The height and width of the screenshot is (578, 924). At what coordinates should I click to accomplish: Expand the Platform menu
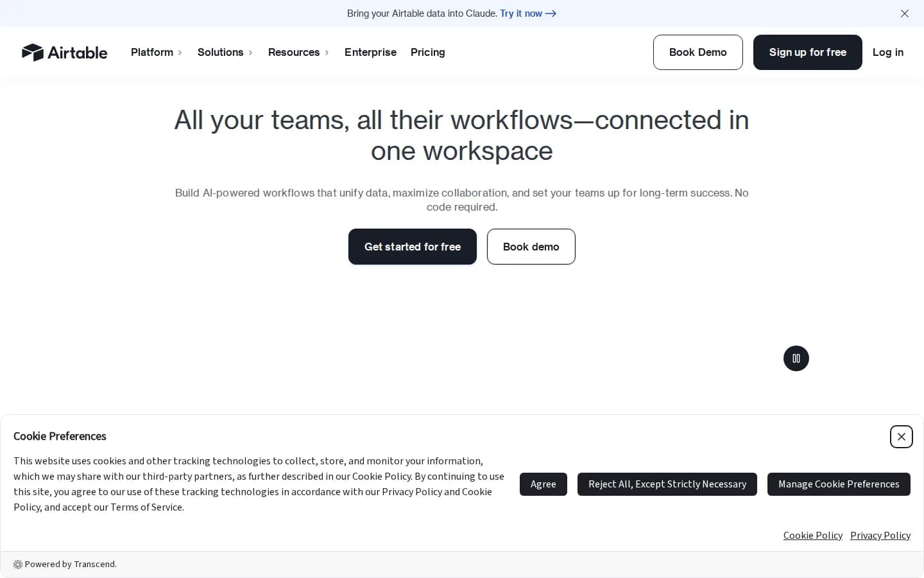click(x=157, y=52)
